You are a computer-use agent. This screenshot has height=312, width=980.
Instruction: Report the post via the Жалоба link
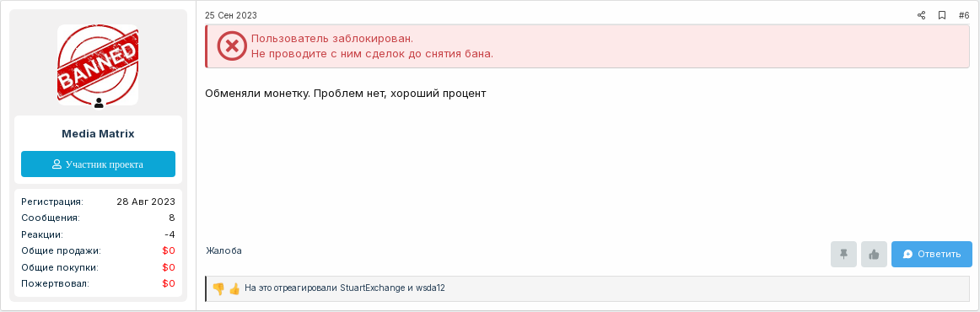223,250
